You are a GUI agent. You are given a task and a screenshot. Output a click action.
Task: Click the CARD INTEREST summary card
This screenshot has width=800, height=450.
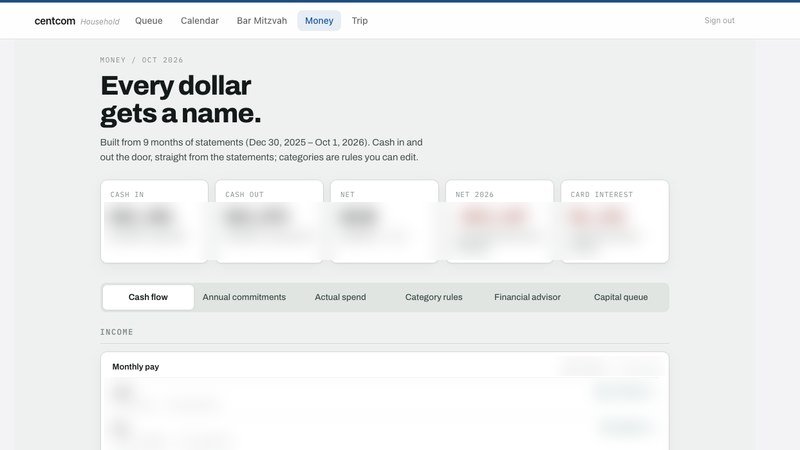pos(615,221)
